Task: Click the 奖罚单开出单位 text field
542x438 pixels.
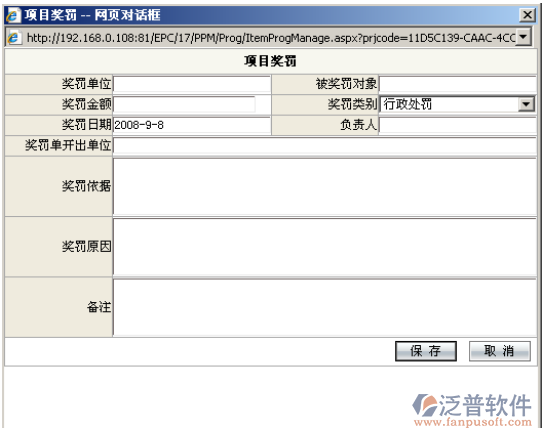Action: tap(325, 146)
